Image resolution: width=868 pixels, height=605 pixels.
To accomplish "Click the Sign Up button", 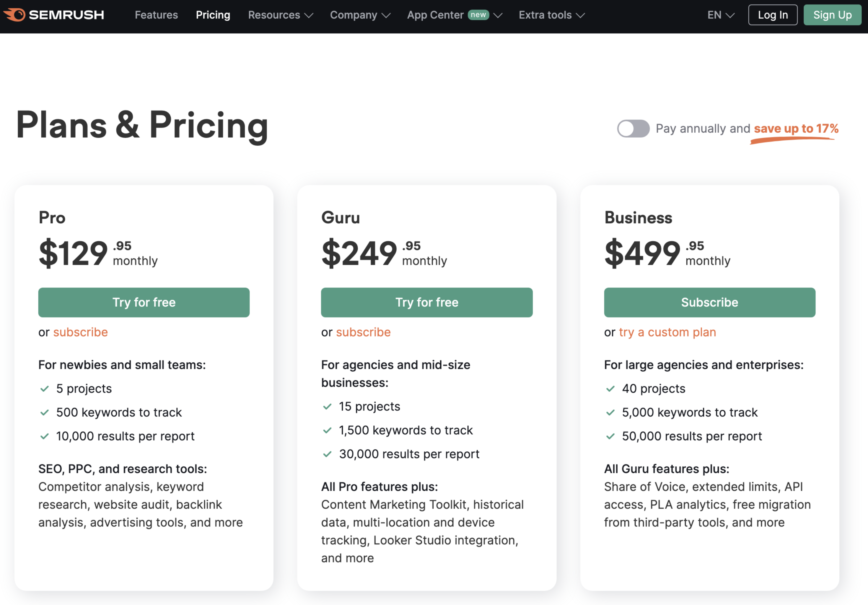I will 833,15.
